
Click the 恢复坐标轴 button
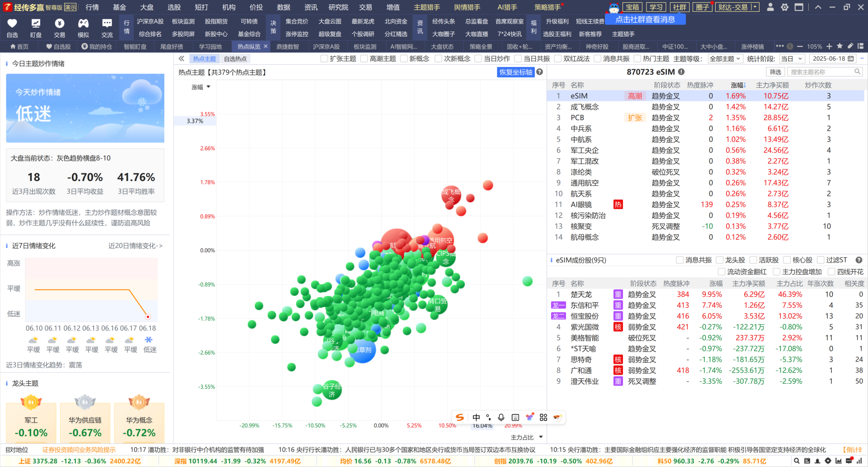point(516,72)
